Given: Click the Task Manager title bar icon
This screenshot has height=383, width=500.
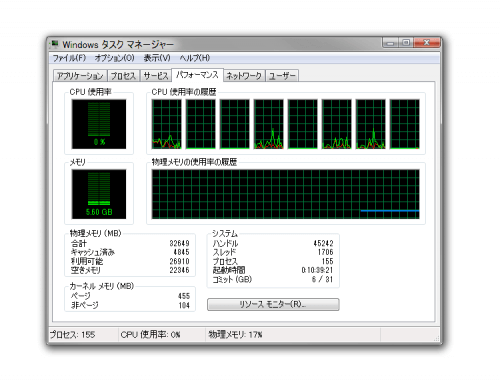Looking at the screenshot, I should pyautogui.click(x=54, y=44).
